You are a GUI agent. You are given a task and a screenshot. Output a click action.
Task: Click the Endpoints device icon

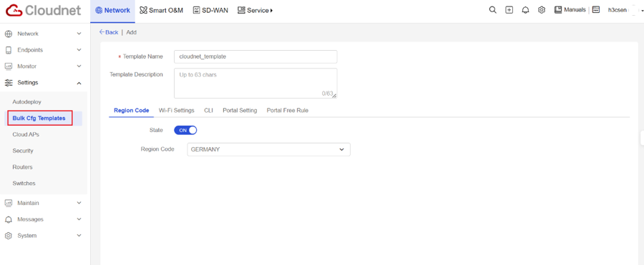(8, 50)
